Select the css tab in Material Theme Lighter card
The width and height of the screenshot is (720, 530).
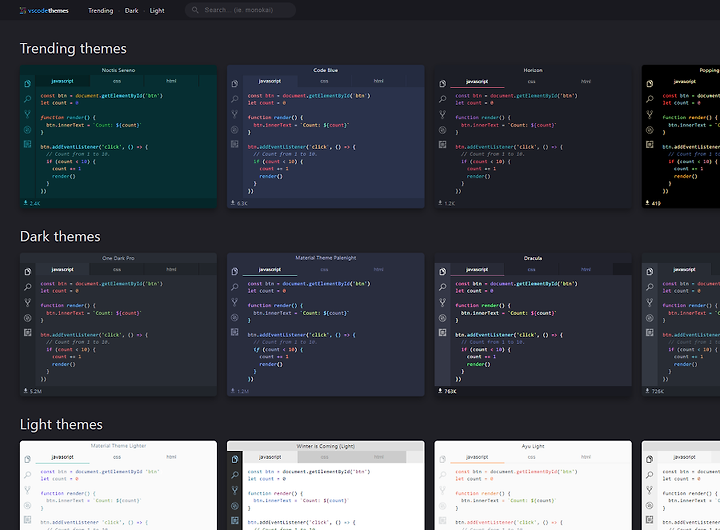pos(117,457)
